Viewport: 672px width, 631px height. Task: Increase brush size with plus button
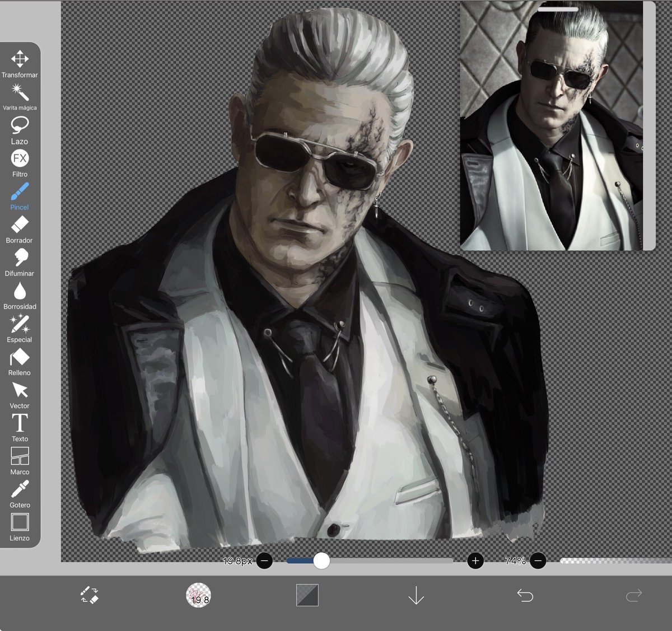(x=475, y=560)
